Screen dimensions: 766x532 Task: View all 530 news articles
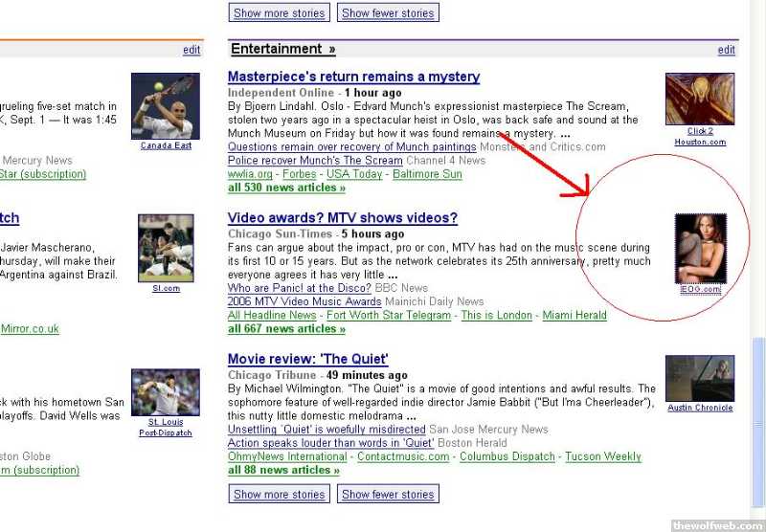click(286, 188)
